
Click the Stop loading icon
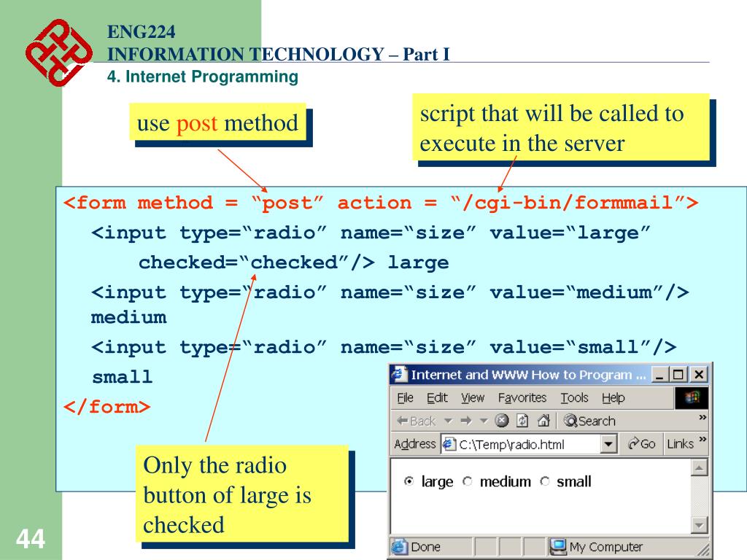click(502, 421)
